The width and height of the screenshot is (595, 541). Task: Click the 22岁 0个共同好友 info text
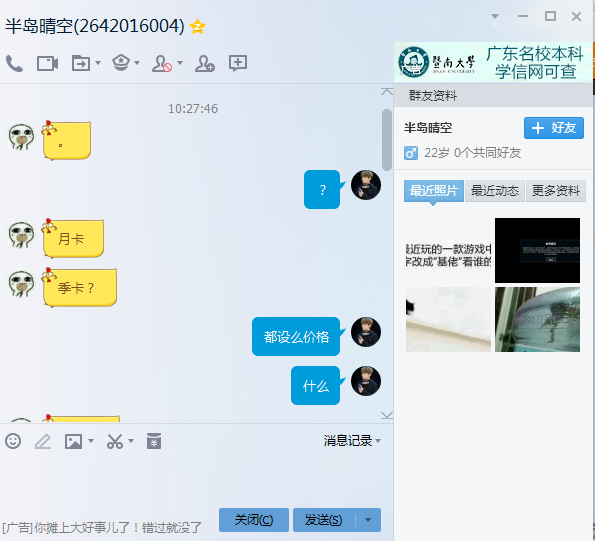(x=472, y=153)
